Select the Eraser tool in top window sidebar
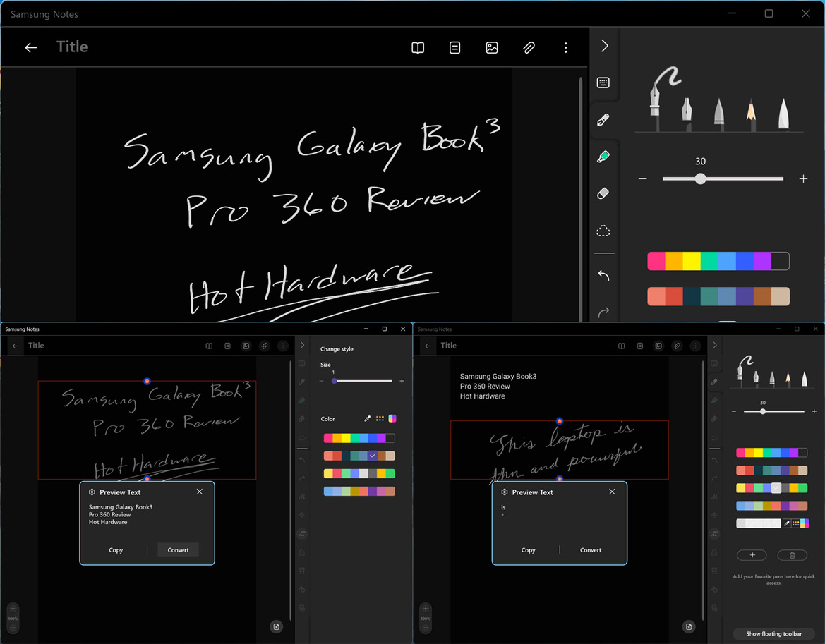Screen dimensions: 825x644 (x=603, y=193)
